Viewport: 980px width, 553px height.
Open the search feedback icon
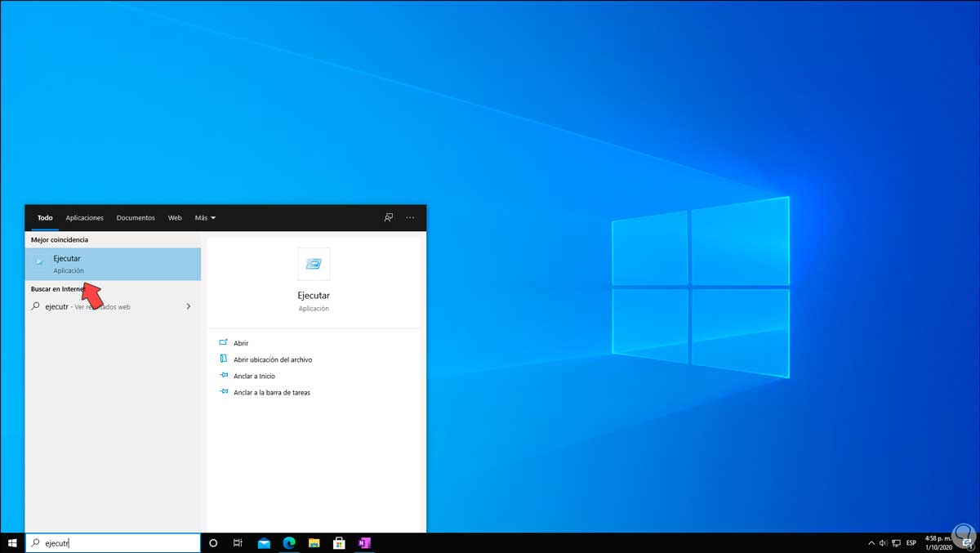pyautogui.click(x=389, y=218)
